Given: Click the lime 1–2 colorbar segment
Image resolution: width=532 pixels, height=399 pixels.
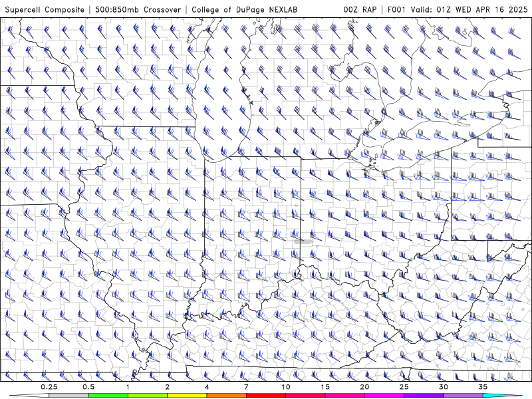Looking at the screenshot, I should [148, 396].
